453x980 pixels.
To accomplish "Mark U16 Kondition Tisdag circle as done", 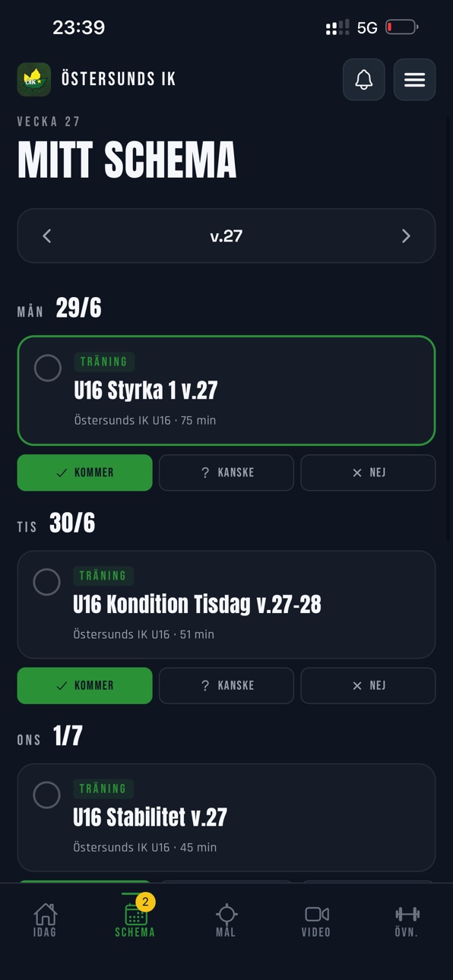I will [x=47, y=582].
